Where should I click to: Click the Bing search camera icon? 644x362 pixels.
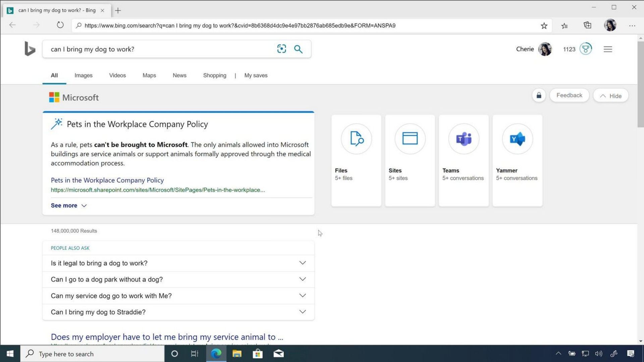point(281,49)
